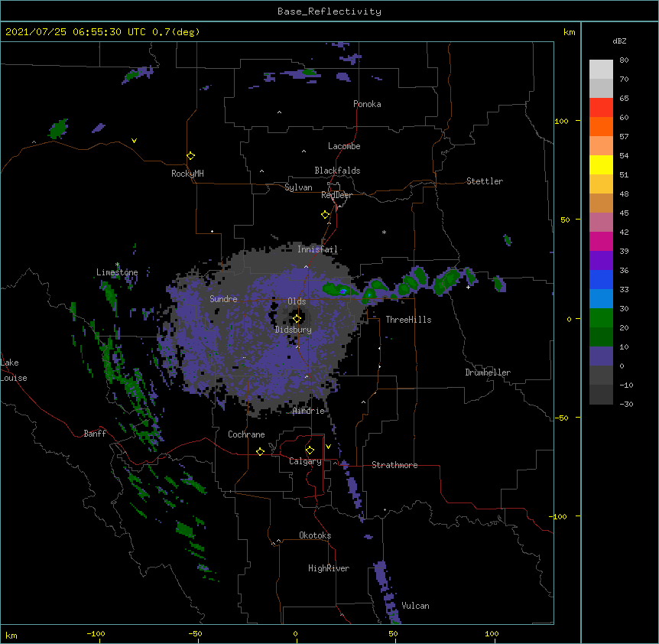Image resolution: width=659 pixels, height=644 pixels.
Task: Click the 80 value at legend top
Action: pyautogui.click(x=624, y=60)
